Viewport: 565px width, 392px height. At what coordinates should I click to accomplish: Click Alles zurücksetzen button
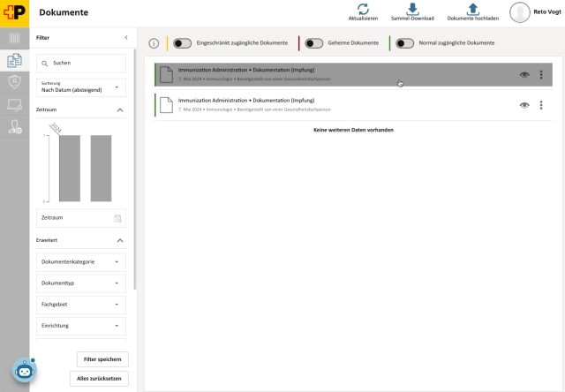tap(99, 379)
